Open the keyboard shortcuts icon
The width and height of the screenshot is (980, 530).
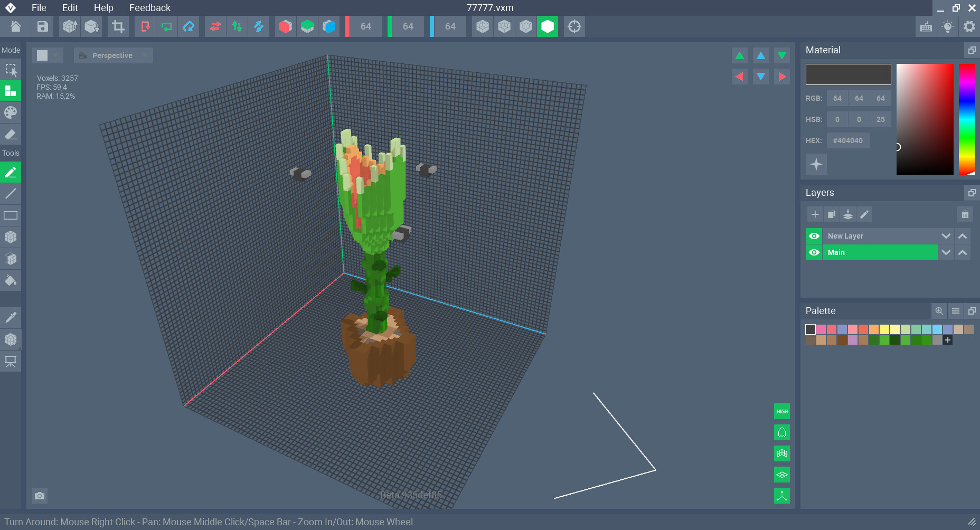coord(926,26)
